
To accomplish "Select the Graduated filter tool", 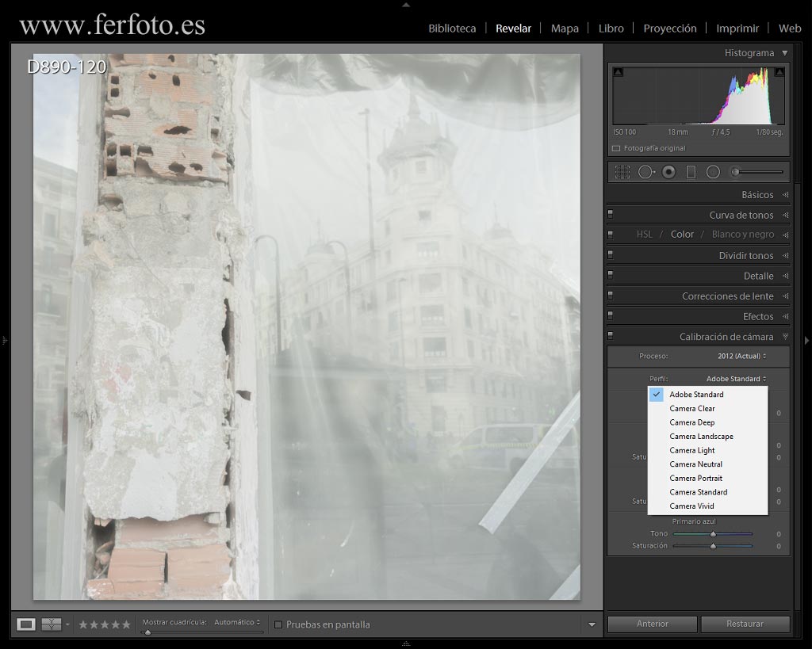I will point(691,172).
